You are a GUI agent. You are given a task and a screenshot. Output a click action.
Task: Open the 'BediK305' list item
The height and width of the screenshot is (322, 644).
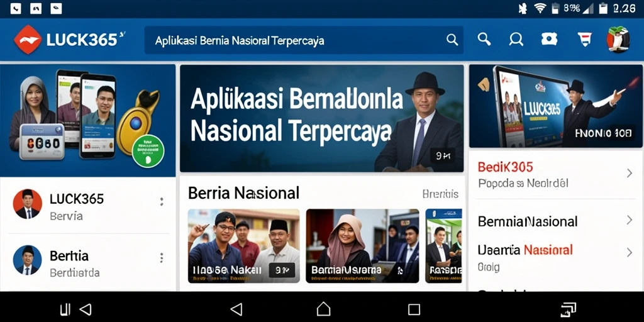pos(556,175)
